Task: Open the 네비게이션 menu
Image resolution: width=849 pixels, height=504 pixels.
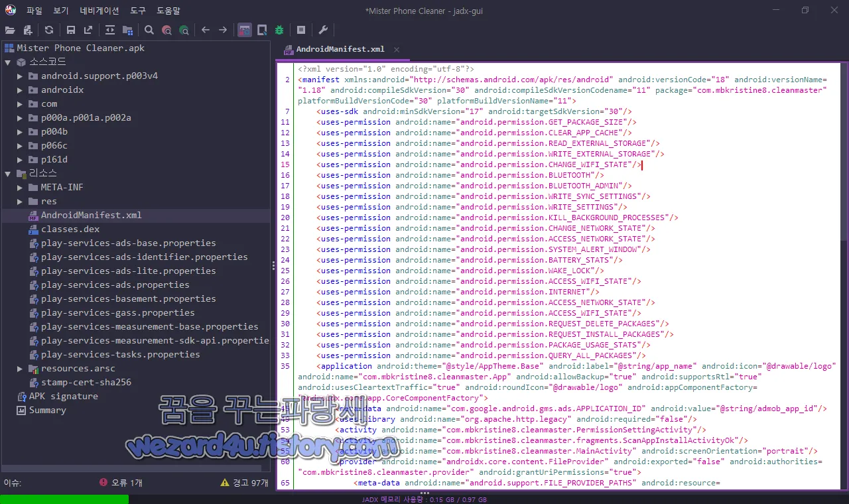Action: (99, 11)
